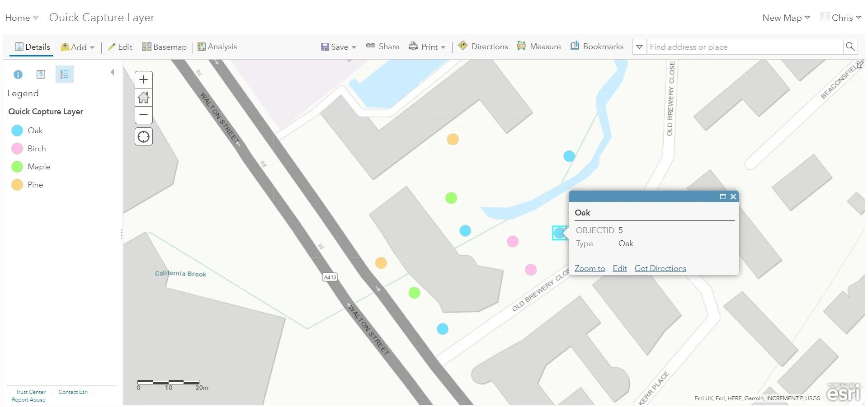Collapse the side panel arrow
Viewport: 868px width, 407px height.
(x=112, y=72)
